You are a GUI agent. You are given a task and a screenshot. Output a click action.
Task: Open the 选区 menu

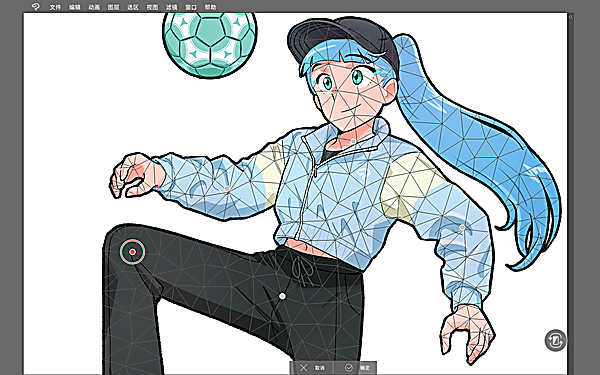[133, 7]
